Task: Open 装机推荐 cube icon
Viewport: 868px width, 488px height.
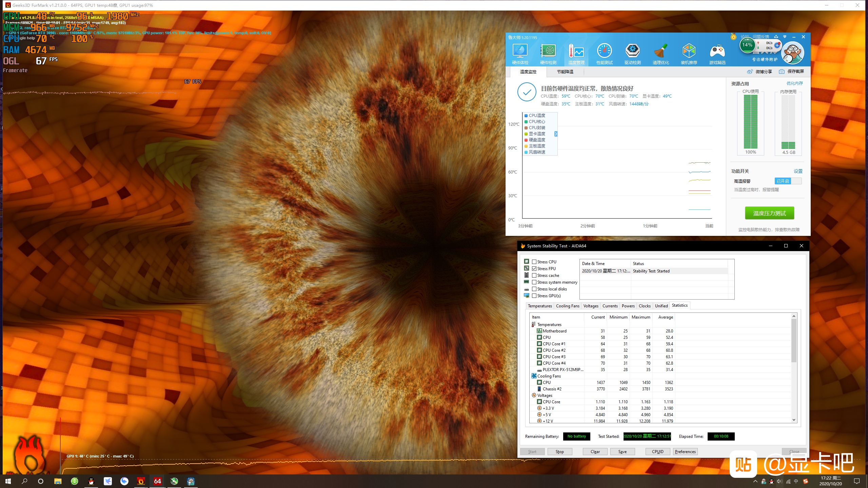Action: tap(689, 54)
